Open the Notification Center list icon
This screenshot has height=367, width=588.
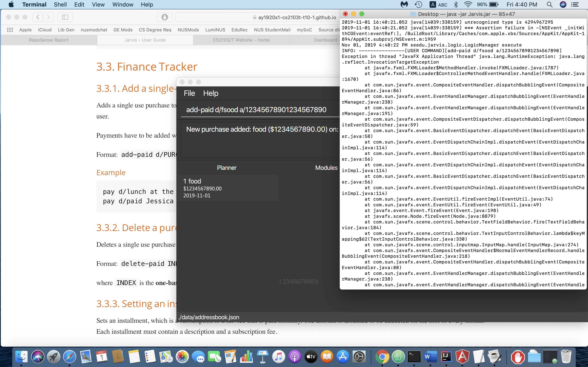tap(575, 5)
